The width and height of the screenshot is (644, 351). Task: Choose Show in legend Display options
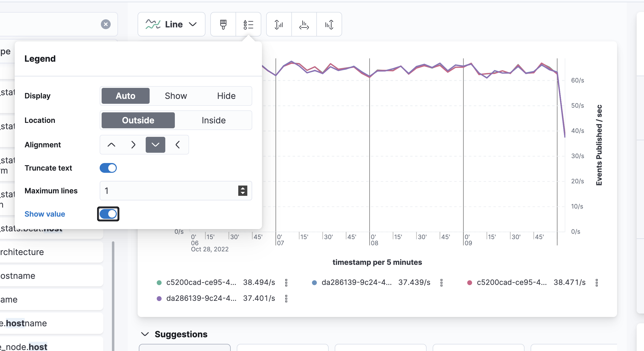click(176, 96)
